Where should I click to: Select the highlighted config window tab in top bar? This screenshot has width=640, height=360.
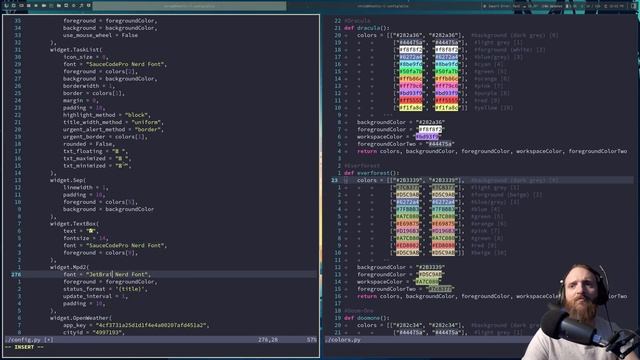pos(189,6)
